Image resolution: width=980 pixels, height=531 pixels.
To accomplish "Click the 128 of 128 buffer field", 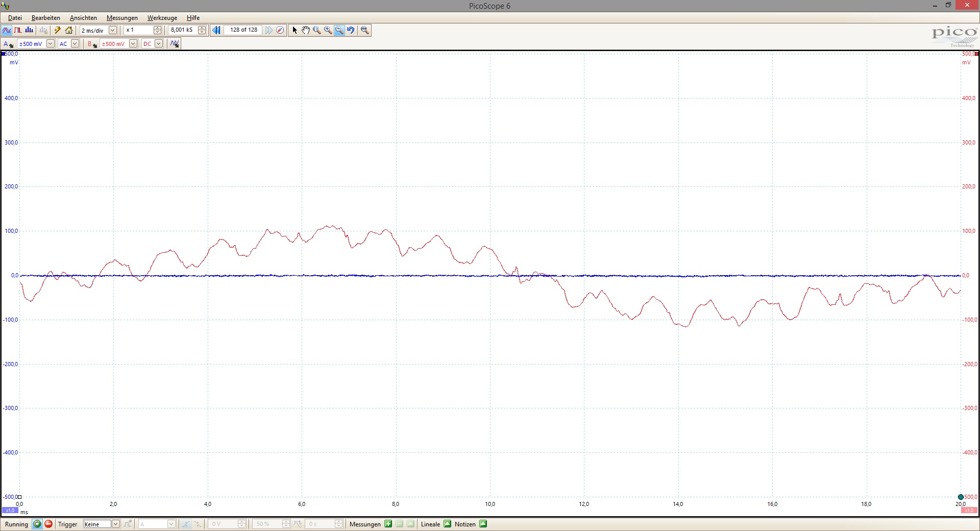I will point(243,30).
